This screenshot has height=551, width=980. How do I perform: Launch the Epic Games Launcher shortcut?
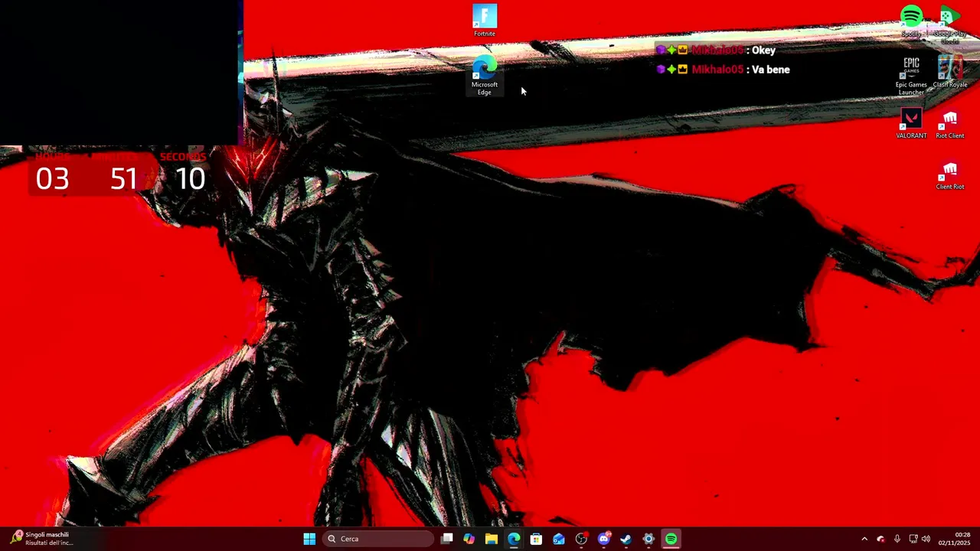tap(911, 75)
